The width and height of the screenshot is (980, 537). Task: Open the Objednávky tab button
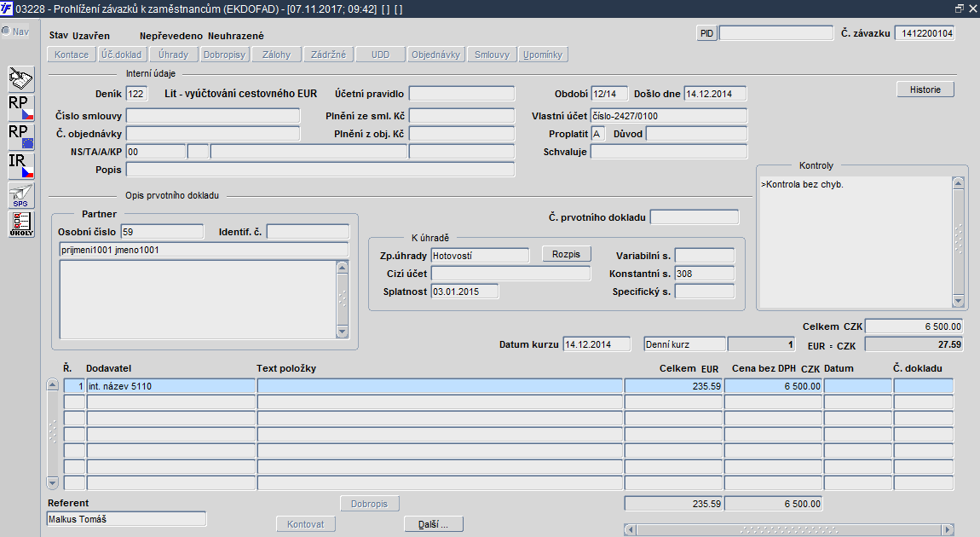pos(435,55)
